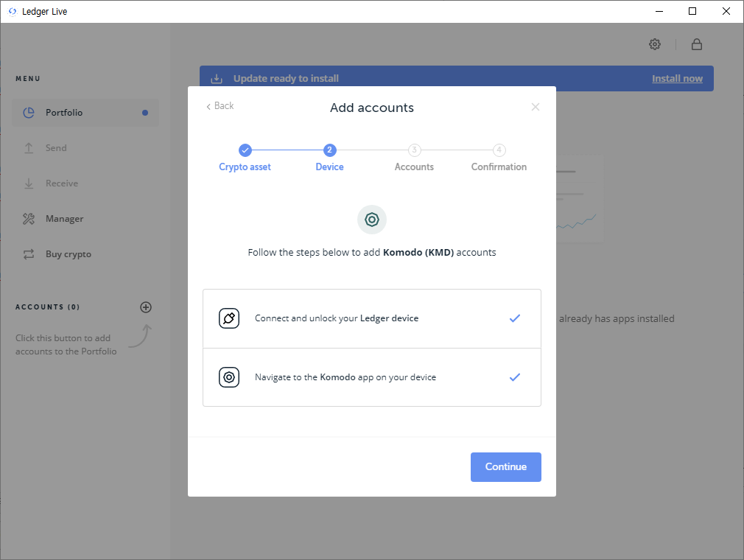Click the plug icon for connect device
Image resolution: width=744 pixels, height=560 pixels.
pos(229,318)
